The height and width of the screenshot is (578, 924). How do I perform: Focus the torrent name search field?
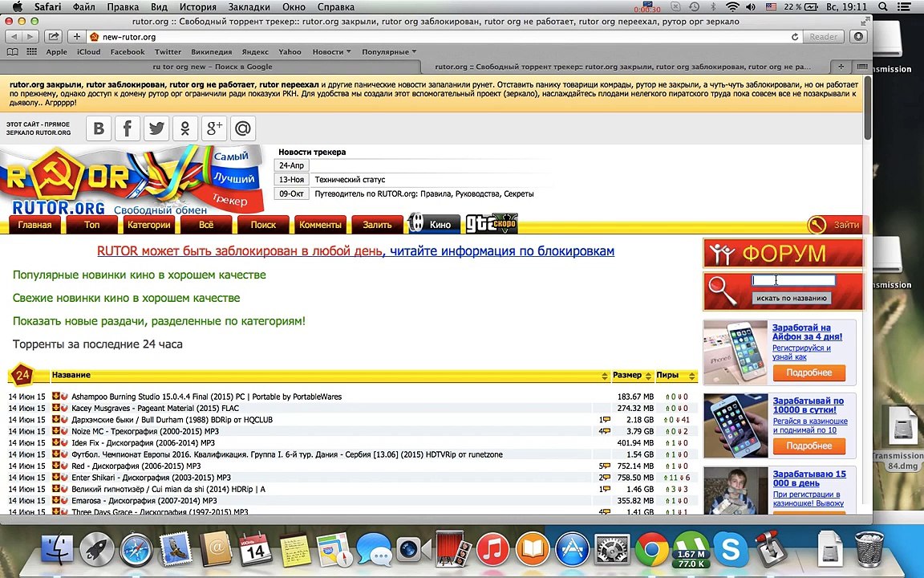pos(794,281)
